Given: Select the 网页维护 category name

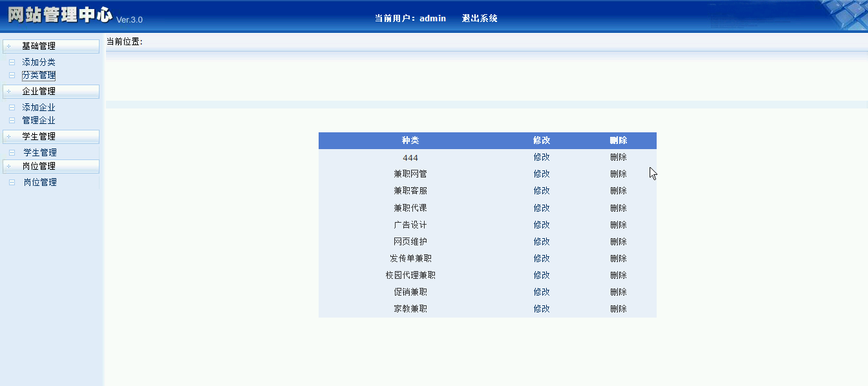Looking at the screenshot, I should [410, 241].
